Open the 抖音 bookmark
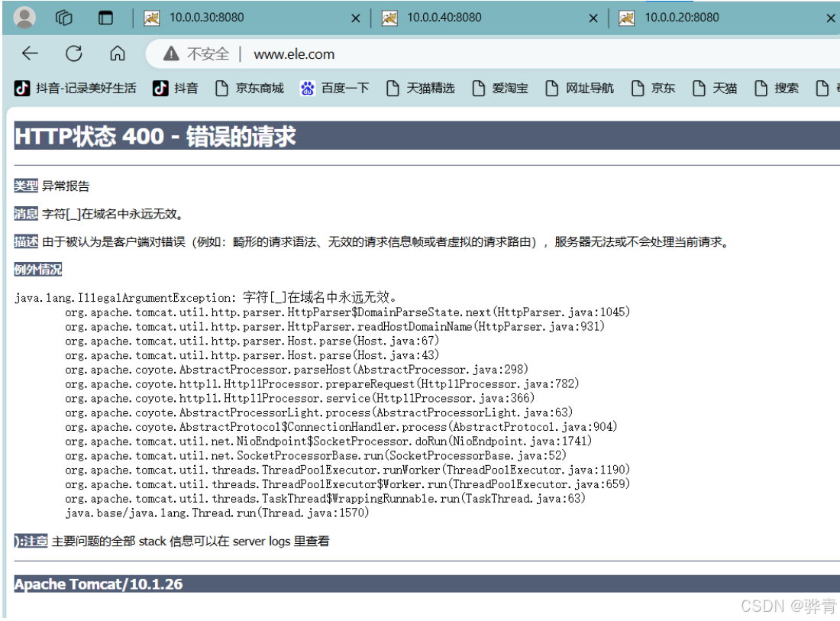The width and height of the screenshot is (840, 621). point(175,88)
